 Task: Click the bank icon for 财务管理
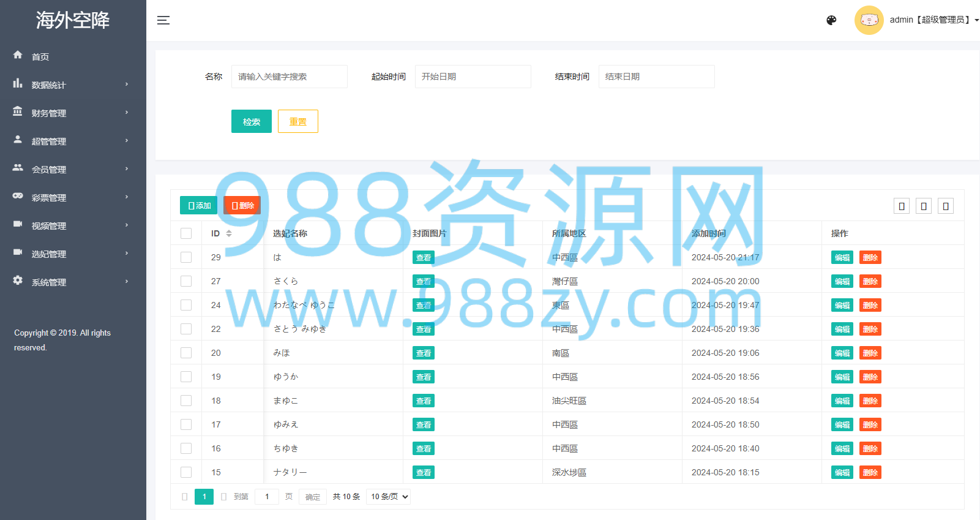(x=18, y=111)
